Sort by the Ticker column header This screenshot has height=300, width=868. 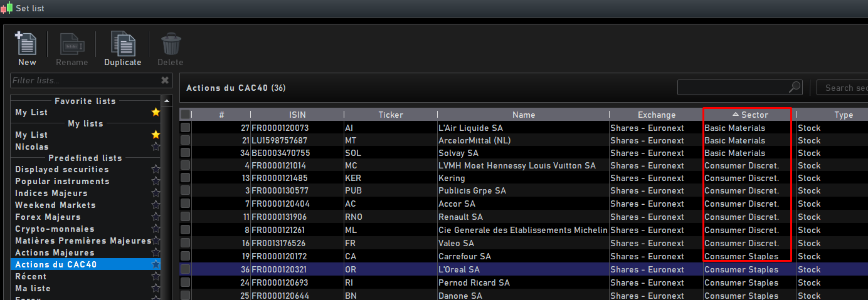pos(391,115)
